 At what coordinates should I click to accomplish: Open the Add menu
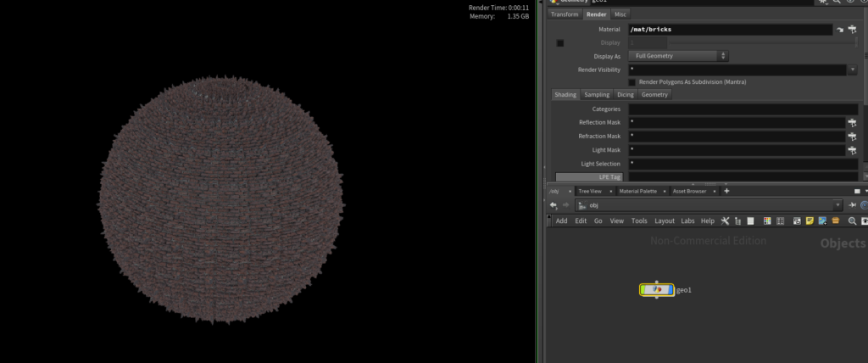pos(562,221)
